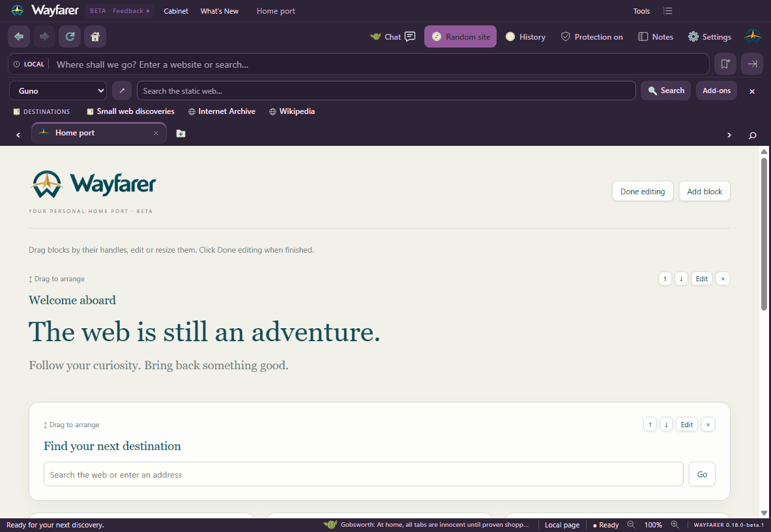Click the Local page status entry
This screenshot has width=771, height=532.
tap(562, 525)
